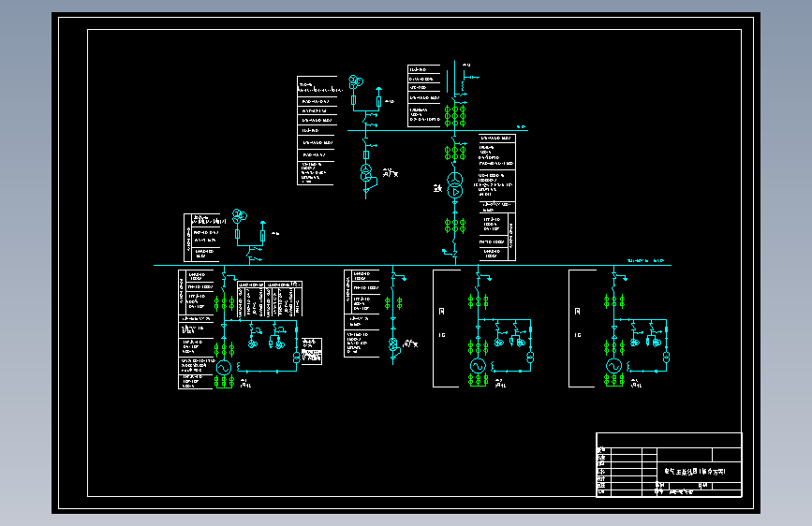The height and width of the screenshot is (526, 812).
Task: Select the rightmost generator symbol below the lower busbar
Action: [x=613, y=366]
